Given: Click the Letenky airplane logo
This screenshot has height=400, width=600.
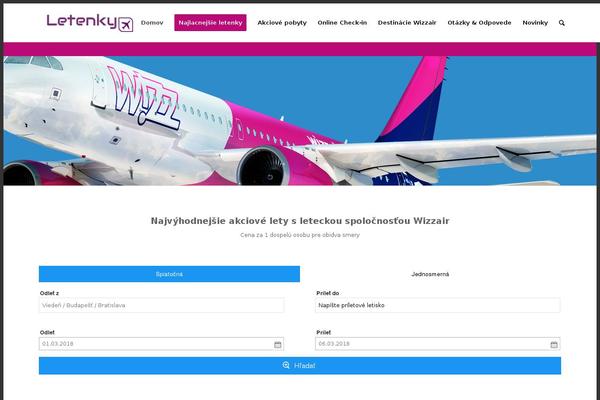Looking at the screenshot, I should tap(90, 23).
